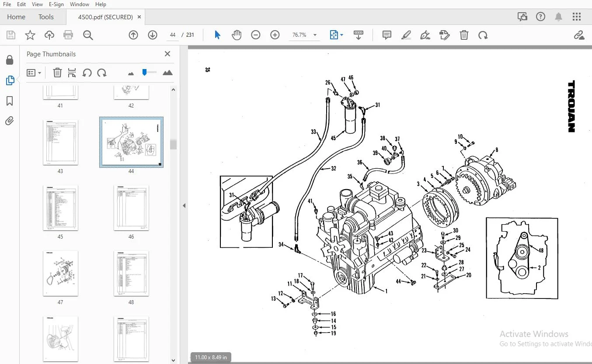Click the thumbnails panel scrollbar handle
Image resolution: width=592 pixels, height=364 pixels.
click(x=173, y=144)
